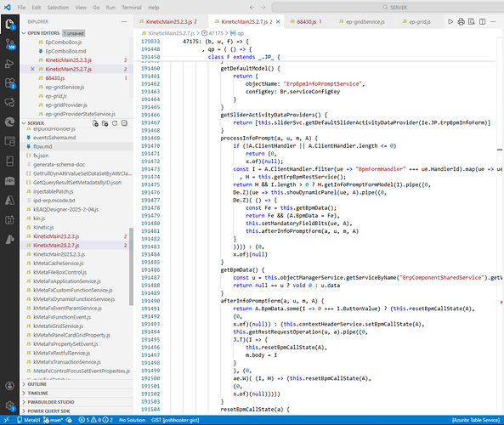Collapse the OPEN EDITORS section

(x=24, y=33)
